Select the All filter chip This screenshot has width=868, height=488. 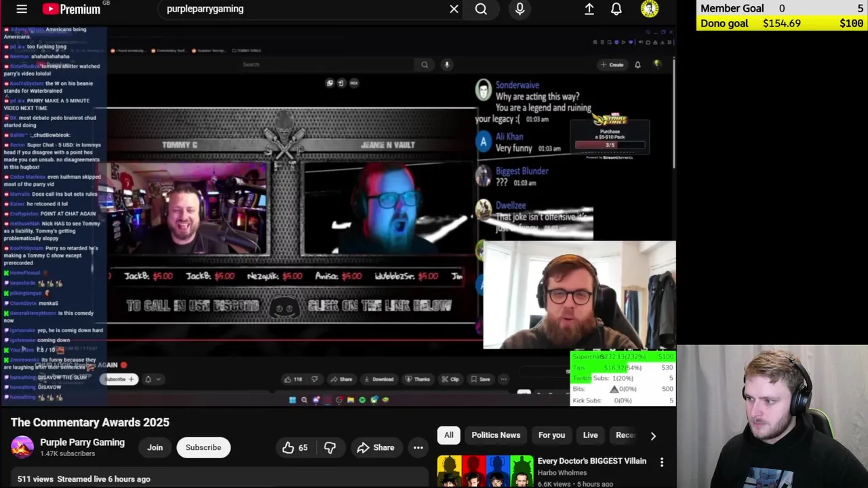[x=448, y=435]
